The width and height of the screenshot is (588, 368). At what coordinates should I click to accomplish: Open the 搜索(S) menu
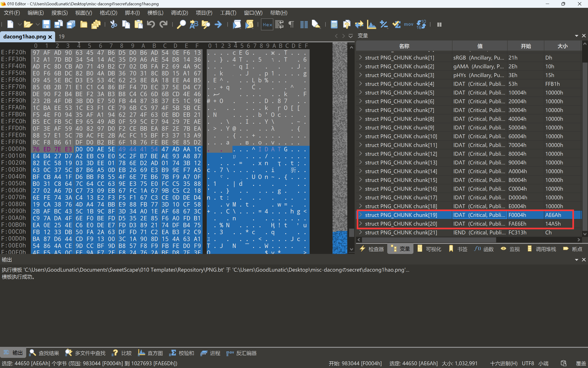pyautogui.click(x=59, y=13)
